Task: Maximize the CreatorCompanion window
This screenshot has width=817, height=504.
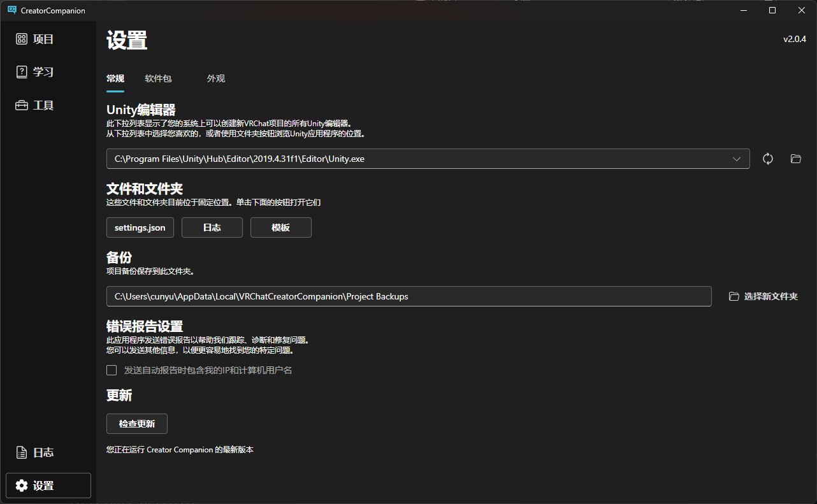Action: point(772,10)
